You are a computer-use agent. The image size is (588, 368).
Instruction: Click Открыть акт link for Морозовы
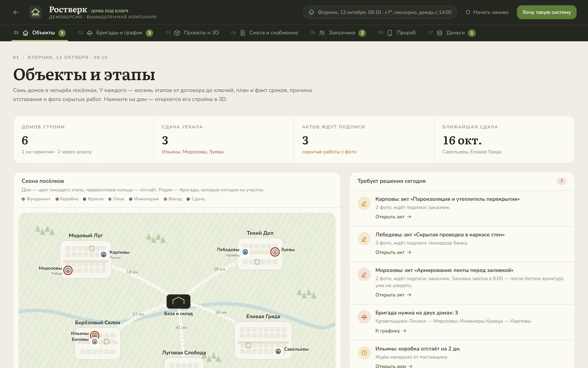(x=393, y=295)
